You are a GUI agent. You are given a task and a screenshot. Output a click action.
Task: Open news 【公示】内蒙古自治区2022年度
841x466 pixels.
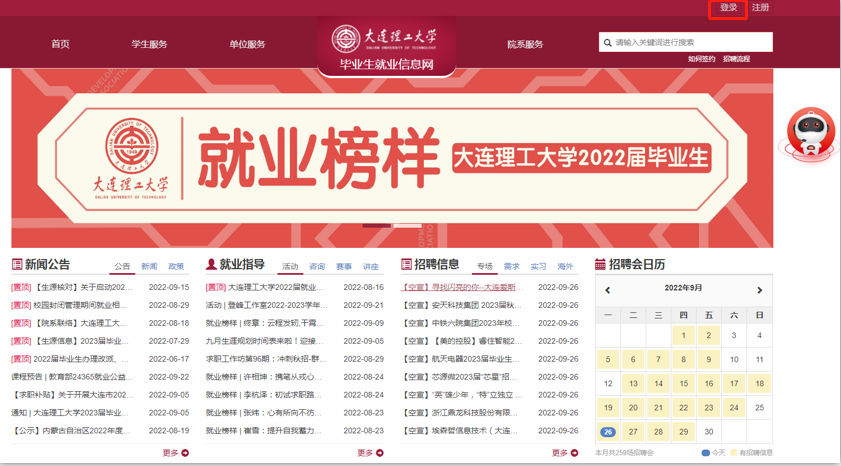coord(71,431)
